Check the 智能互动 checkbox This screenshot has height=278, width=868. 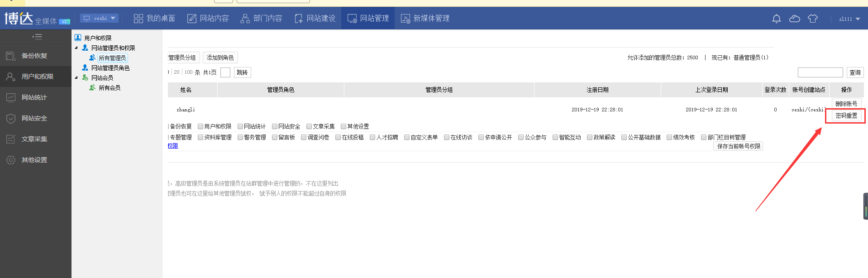[555, 137]
